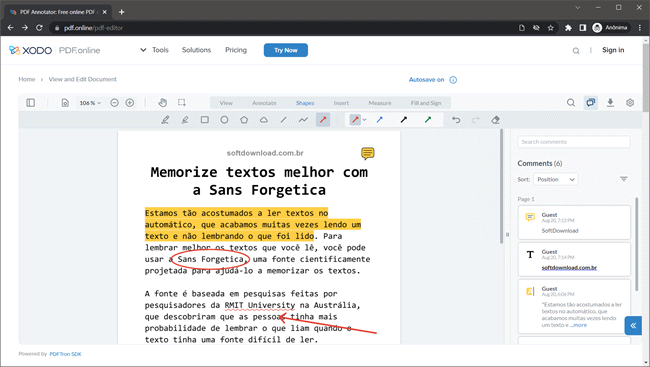Open the page view mode icon

(x=65, y=102)
